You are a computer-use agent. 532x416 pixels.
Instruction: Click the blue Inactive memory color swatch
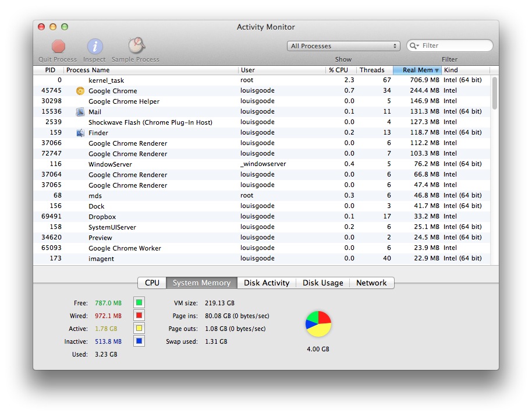139,341
